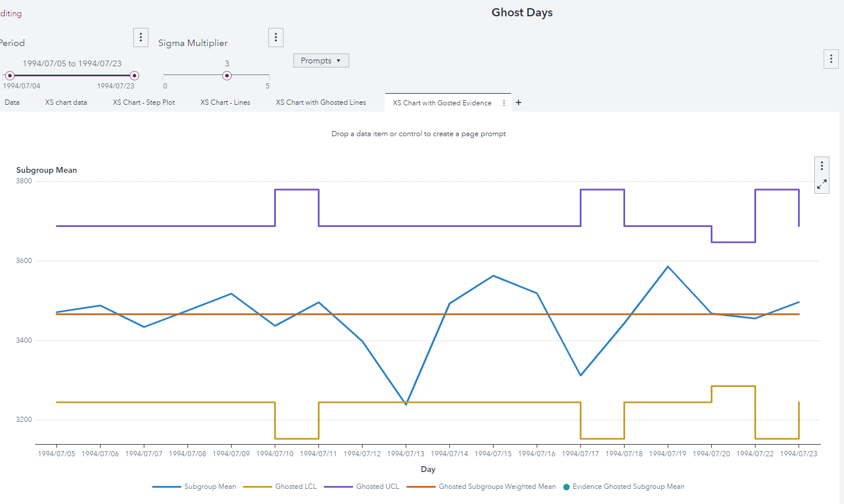Open Period control options menu

(x=141, y=37)
